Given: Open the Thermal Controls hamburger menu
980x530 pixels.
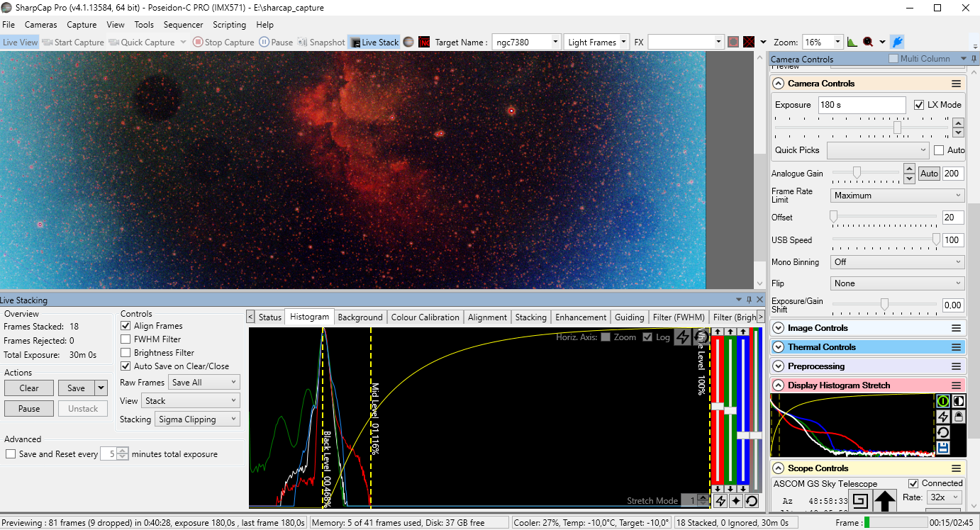Looking at the screenshot, I should [956, 347].
